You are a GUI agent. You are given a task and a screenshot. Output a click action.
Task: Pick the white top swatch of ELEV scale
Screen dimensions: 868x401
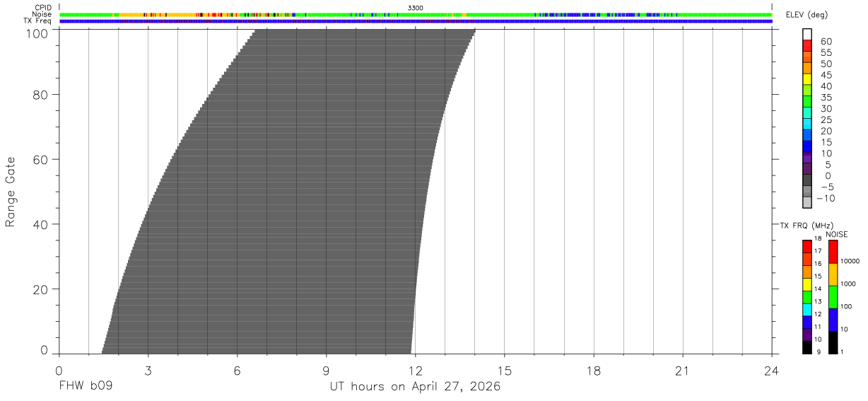pos(807,34)
